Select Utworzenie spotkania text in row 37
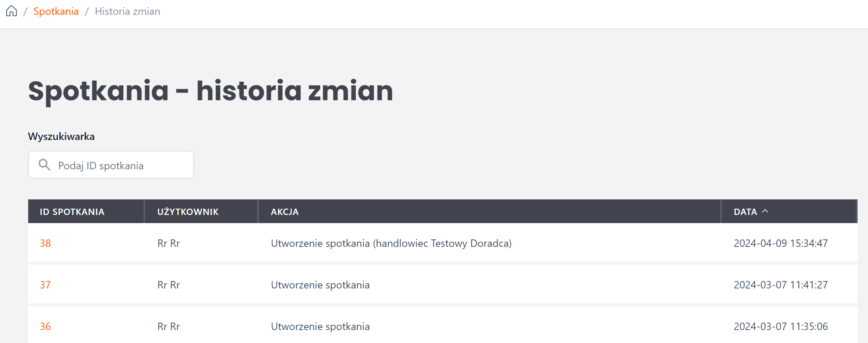This screenshot has height=343, width=868. coord(320,285)
